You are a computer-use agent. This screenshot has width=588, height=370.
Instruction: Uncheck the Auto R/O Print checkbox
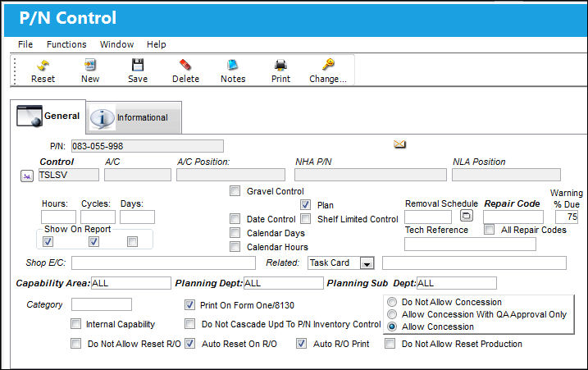tap(301, 344)
